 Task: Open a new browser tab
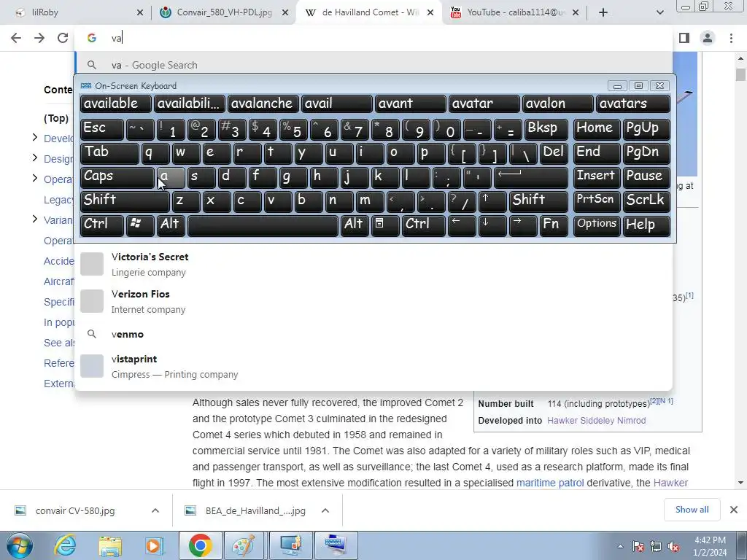coord(603,12)
